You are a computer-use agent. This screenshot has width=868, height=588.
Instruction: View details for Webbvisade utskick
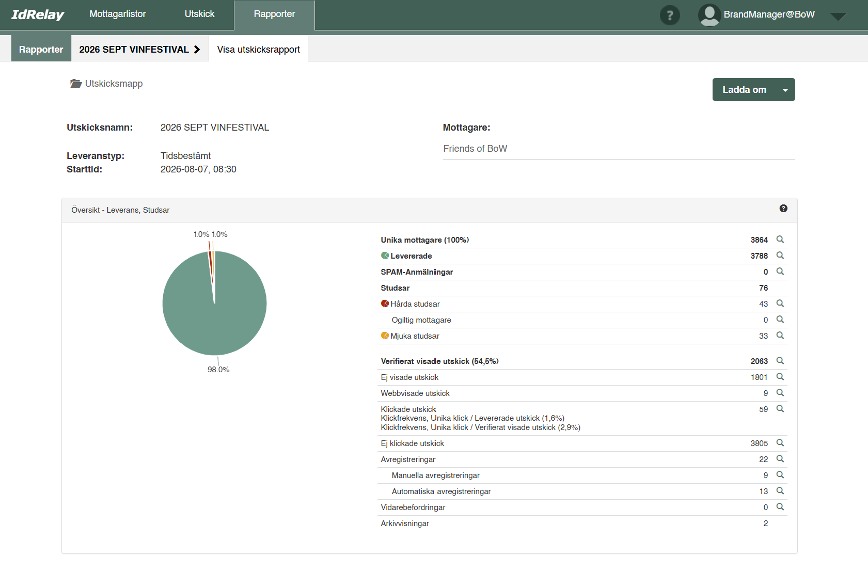pos(780,393)
